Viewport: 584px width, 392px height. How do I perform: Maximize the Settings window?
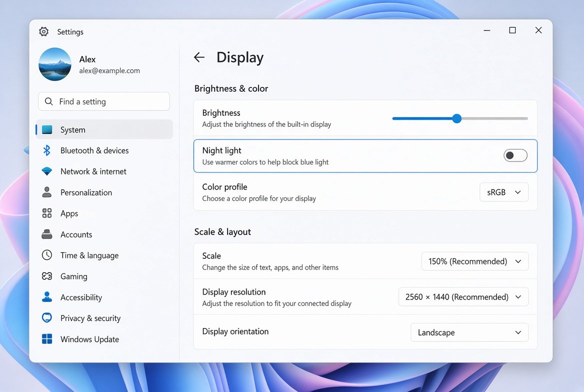[x=512, y=30]
